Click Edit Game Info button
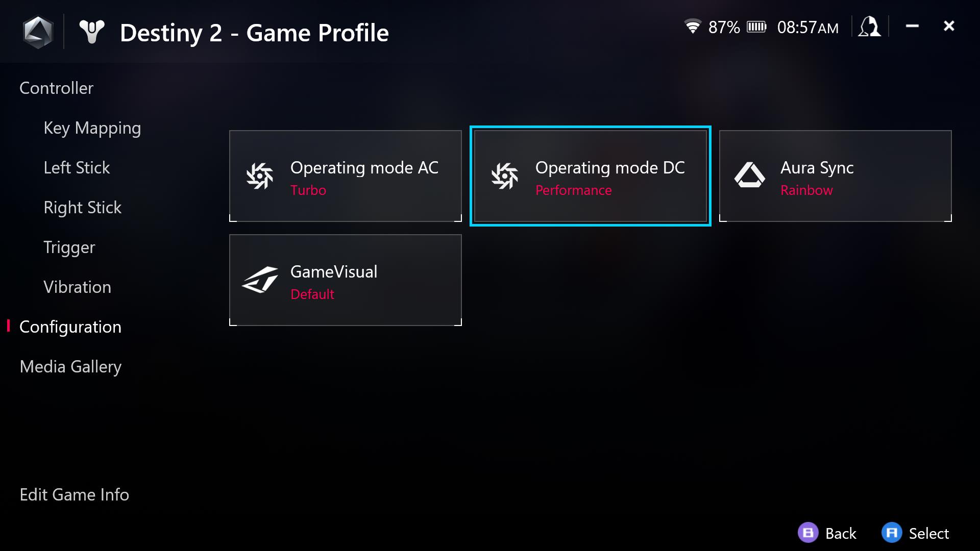Screen dimensions: 980x551 pyautogui.click(x=74, y=494)
